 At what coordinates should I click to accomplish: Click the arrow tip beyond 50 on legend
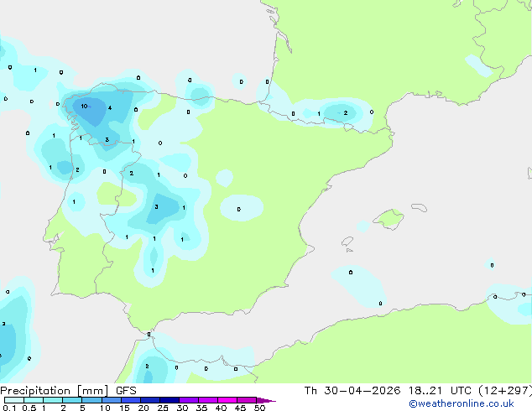point(266,401)
